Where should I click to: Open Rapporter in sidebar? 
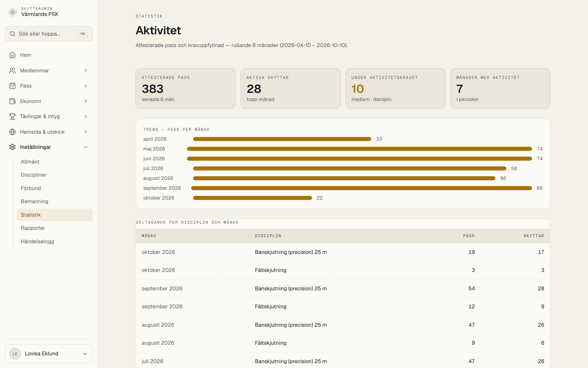pyautogui.click(x=55, y=228)
